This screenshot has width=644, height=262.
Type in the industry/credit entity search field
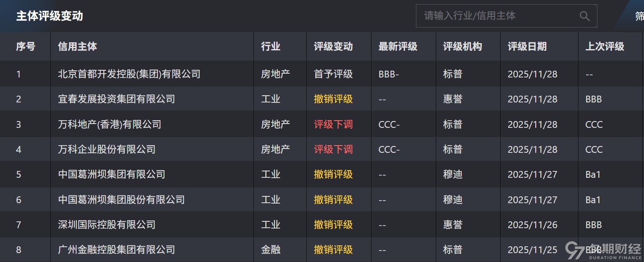(x=495, y=16)
